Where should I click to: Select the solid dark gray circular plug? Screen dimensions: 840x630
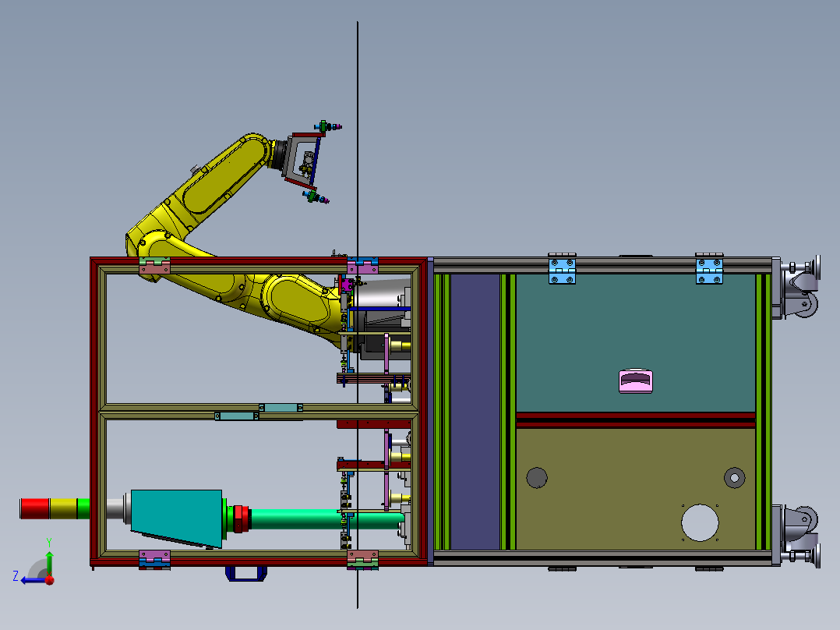tap(537, 478)
